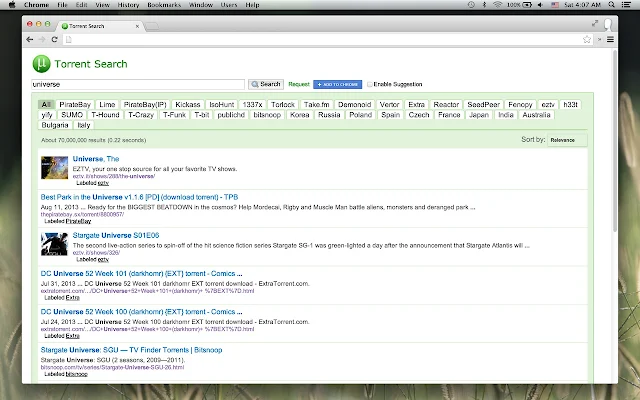Image resolution: width=640 pixels, height=400 pixels.
Task: Open the Chrome hamburger menu
Action: (x=610, y=40)
